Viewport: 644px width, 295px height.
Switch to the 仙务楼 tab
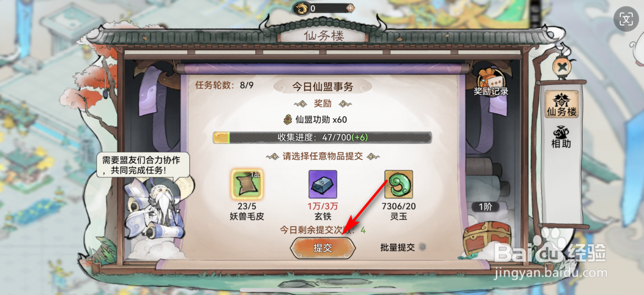click(x=561, y=104)
